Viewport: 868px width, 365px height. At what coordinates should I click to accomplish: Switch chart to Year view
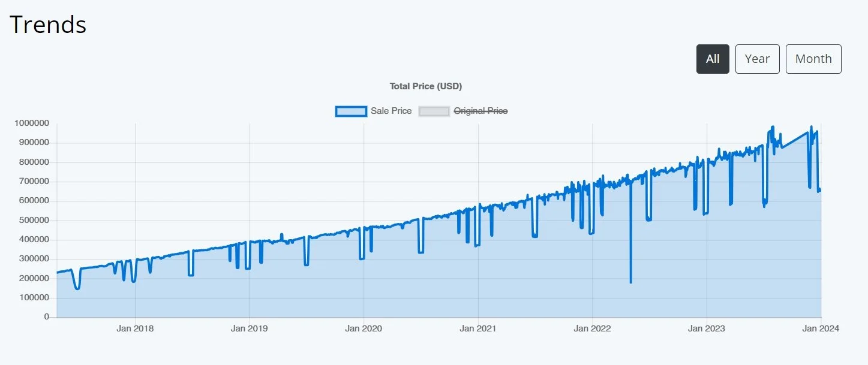pyautogui.click(x=757, y=59)
